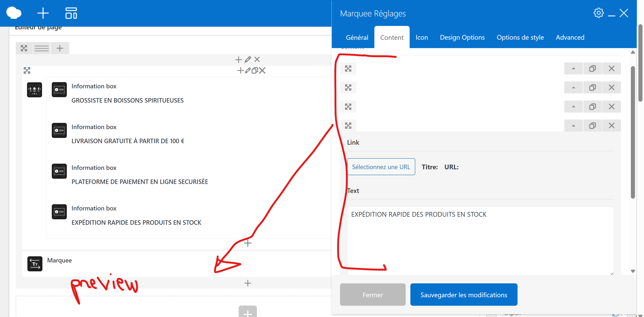Open the Icon tab
The height and width of the screenshot is (317, 644).
click(x=422, y=37)
